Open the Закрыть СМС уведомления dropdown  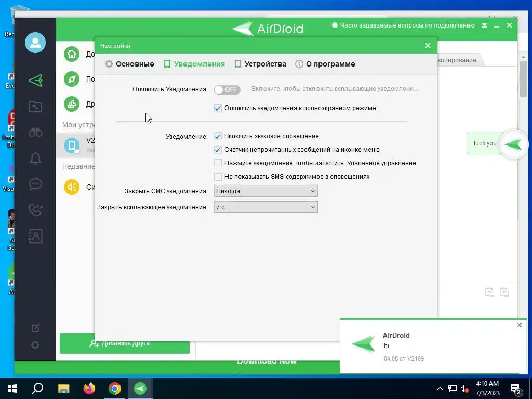(265, 191)
